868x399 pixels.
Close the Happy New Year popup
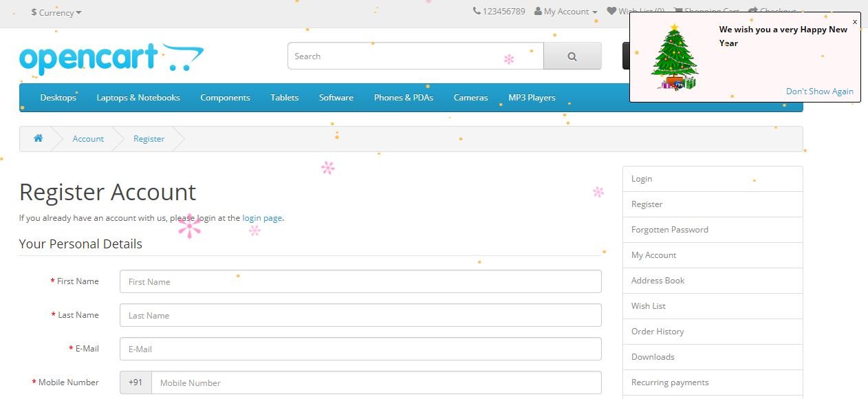(855, 22)
